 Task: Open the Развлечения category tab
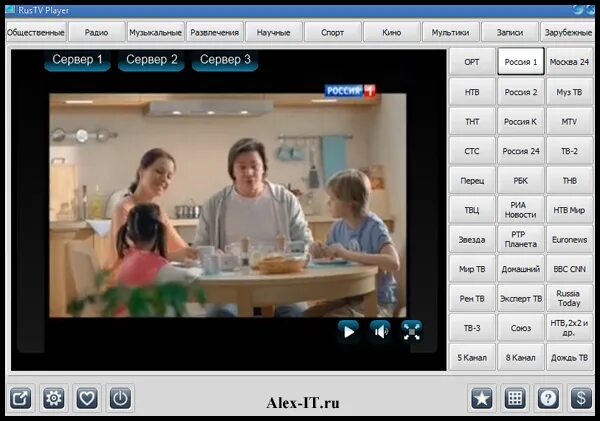(x=214, y=33)
